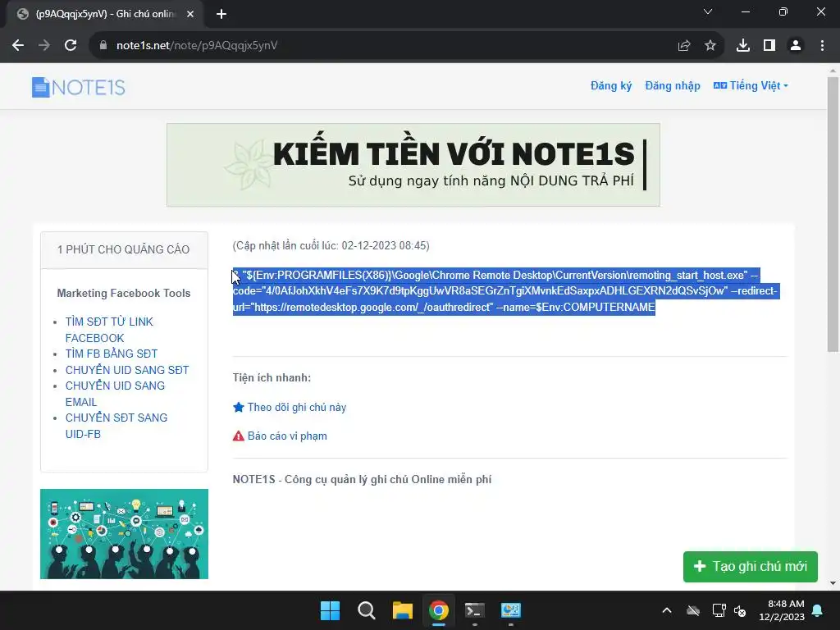Go back with the browser back arrow
The image size is (840, 630).
click(x=18, y=46)
